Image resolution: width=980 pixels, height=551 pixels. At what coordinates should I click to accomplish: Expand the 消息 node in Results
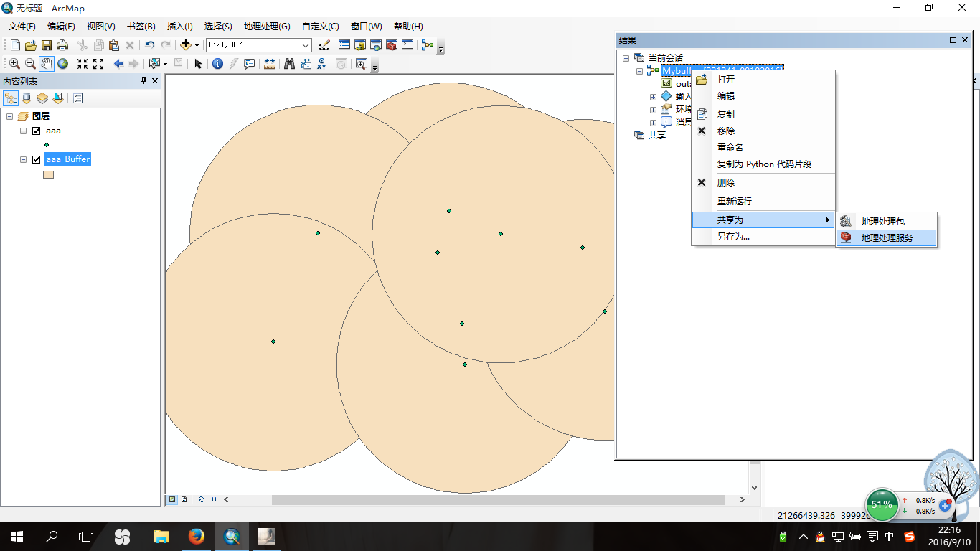pos(653,123)
